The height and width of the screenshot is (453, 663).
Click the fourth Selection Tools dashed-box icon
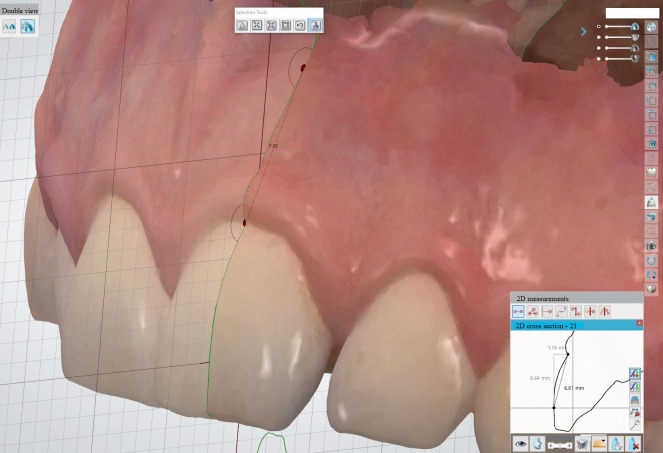pos(286,25)
